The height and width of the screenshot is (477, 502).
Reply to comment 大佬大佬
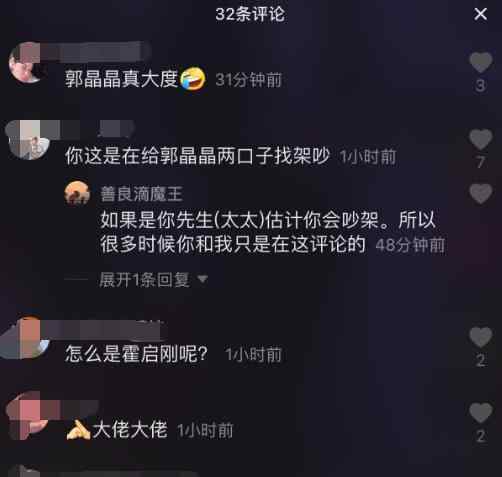pos(130,430)
